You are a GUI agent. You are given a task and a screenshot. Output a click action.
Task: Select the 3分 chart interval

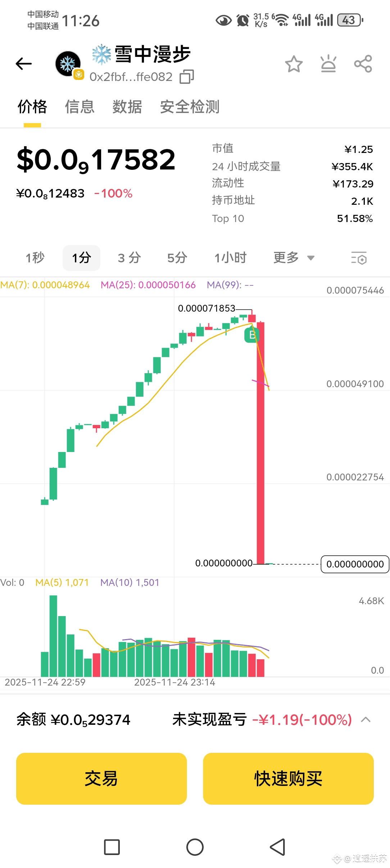tap(129, 258)
